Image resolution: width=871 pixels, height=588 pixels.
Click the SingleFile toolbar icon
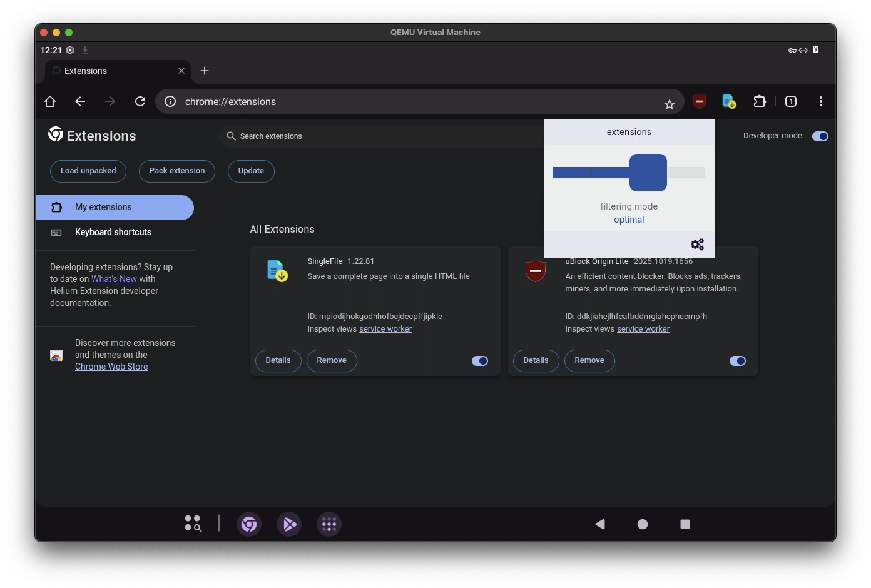(729, 101)
